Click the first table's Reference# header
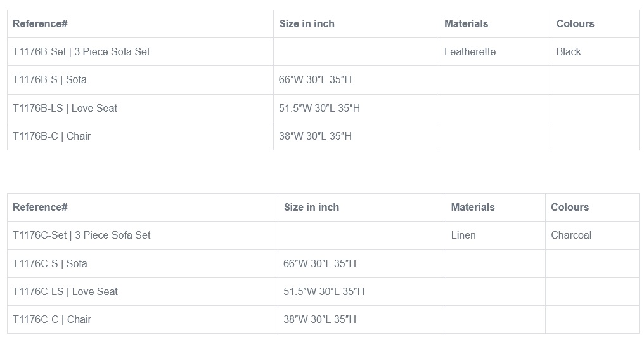 pos(40,24)
